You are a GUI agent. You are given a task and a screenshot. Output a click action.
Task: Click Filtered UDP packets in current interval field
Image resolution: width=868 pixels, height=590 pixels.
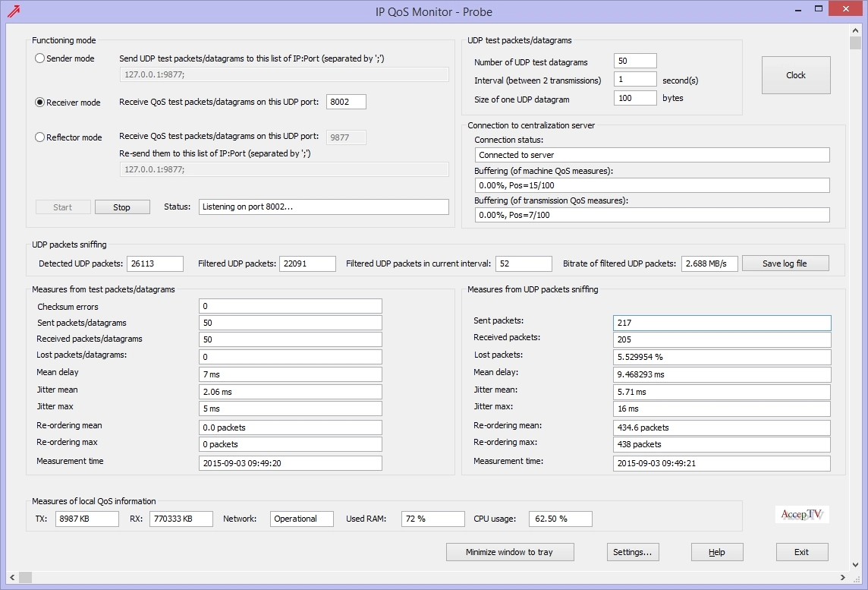point(524,263)
